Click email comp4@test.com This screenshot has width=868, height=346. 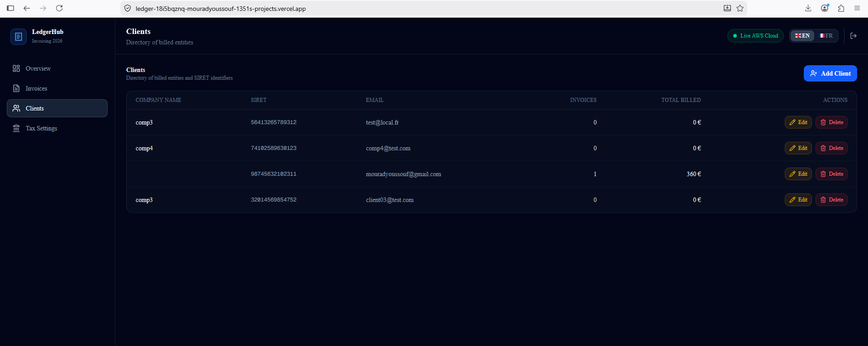[388, 148]
